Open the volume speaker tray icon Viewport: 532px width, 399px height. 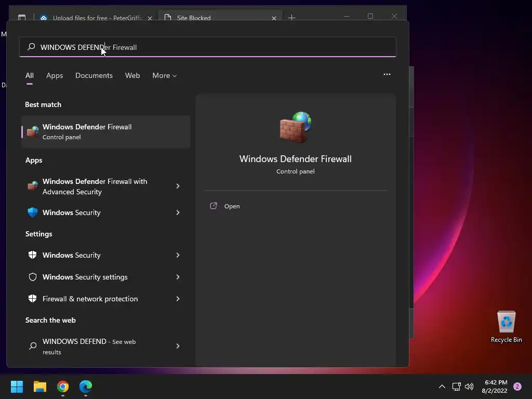(x=469, y=387)
